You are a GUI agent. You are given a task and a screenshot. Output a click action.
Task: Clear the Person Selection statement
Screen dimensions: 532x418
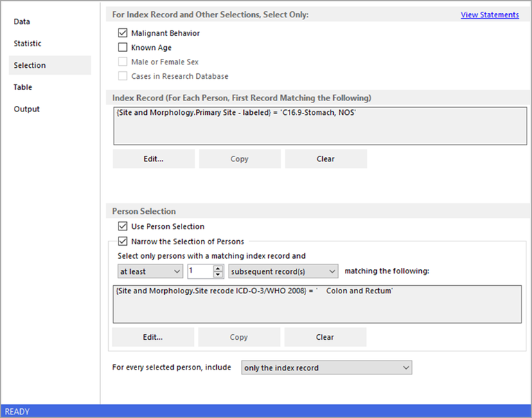[x=325, y=337]
